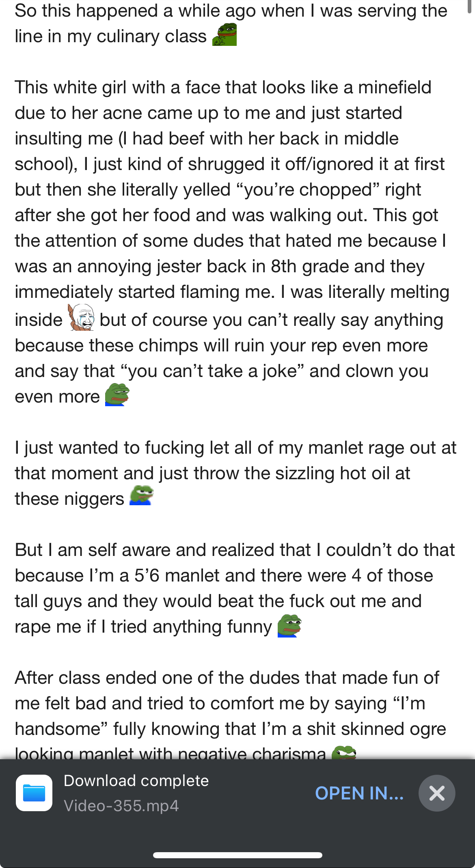Tap the crying face emoji after "melting inside"
Screen dimensions: 475x868
coord(81,317)
